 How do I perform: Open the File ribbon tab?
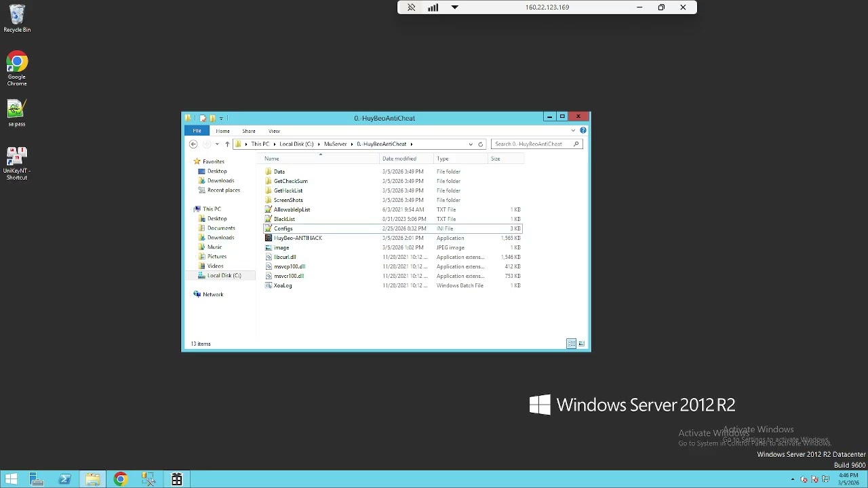pyautogui.click(x=197, y=131)
